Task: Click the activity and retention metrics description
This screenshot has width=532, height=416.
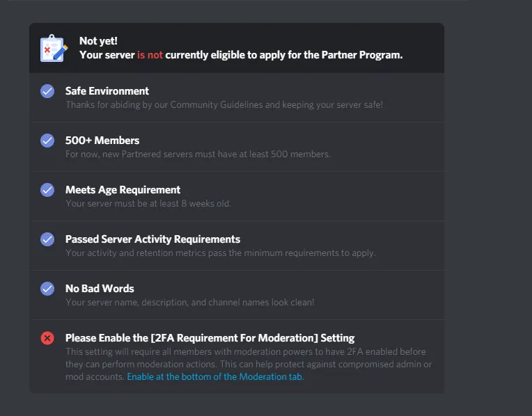Action: [220, 253]
